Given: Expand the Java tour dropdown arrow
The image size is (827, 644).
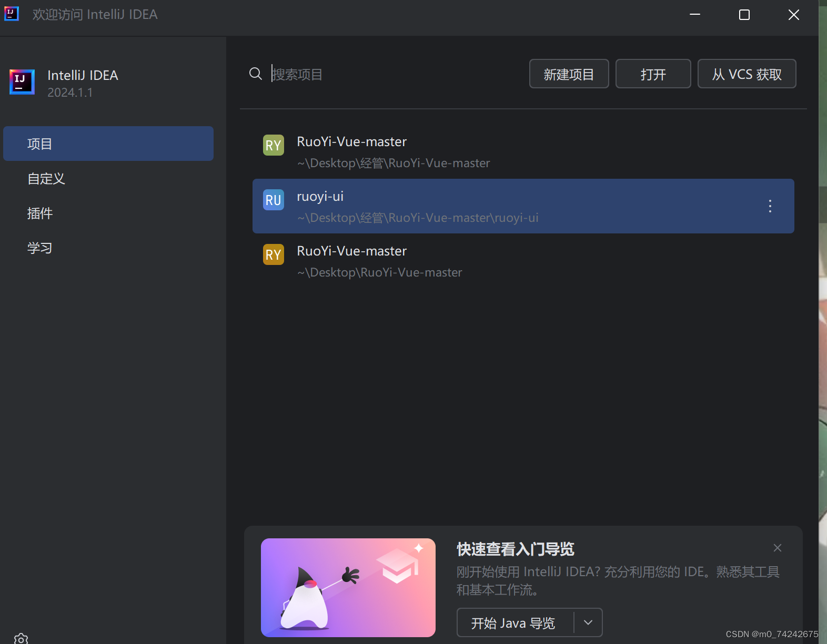Looking at the screenshot, I should [x=588, y=622].
